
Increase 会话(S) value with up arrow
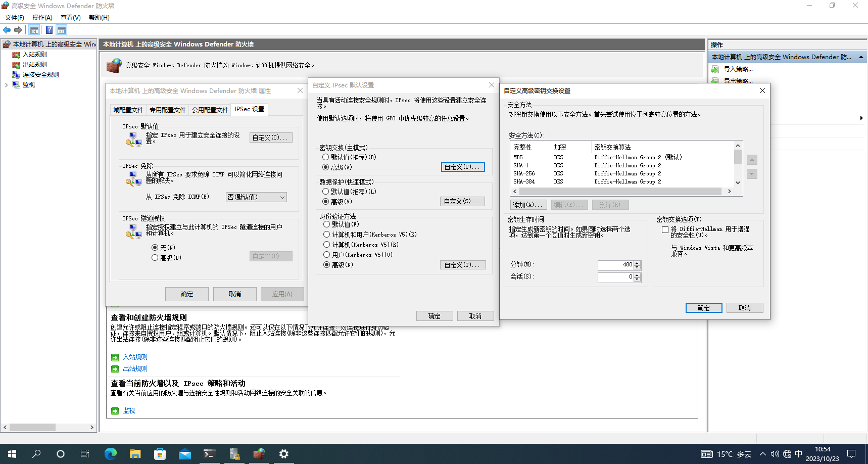tap(637, 275)
